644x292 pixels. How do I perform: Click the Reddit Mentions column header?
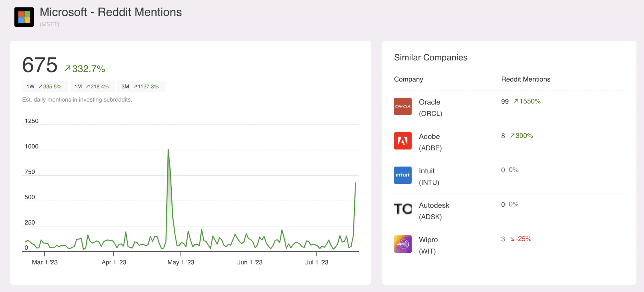coord(525,79)
